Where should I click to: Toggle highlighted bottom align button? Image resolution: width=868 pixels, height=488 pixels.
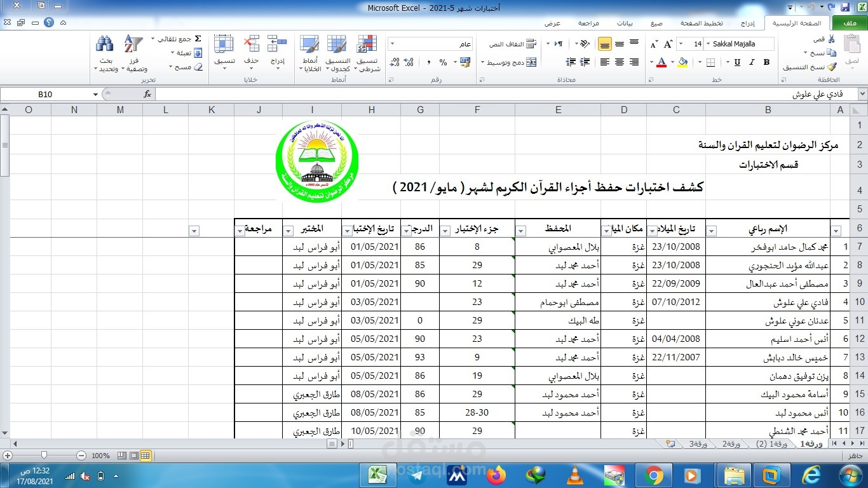click(x=604, y=44)
